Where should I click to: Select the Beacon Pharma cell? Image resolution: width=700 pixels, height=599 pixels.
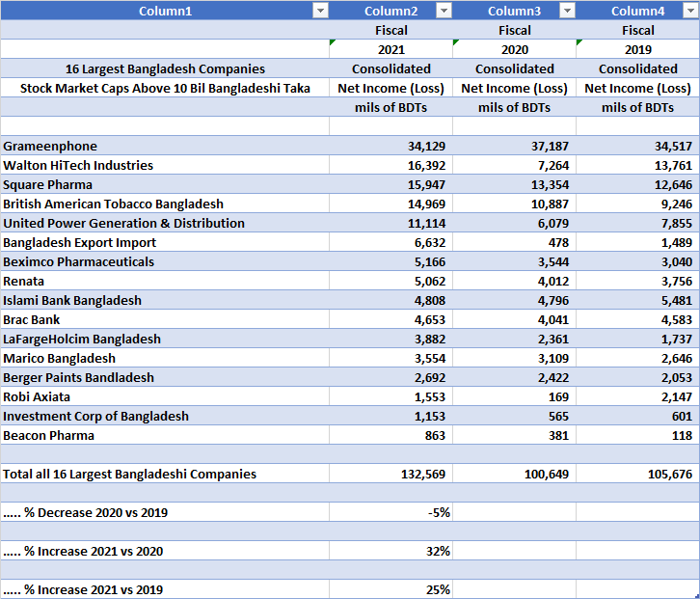pyautogui.click(x=165, y=435)
